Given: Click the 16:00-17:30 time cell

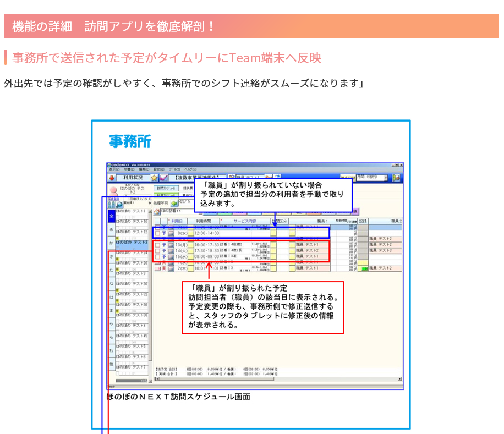Looking at the screenshot, I should point(206,245).
